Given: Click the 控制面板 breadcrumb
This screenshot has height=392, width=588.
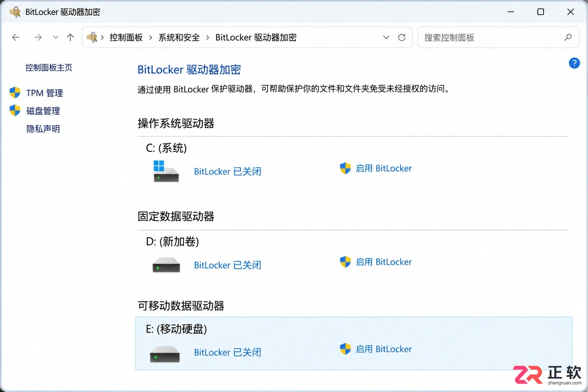Looking at the screenshot, I should pyautogui.click(x=126, y=38).
